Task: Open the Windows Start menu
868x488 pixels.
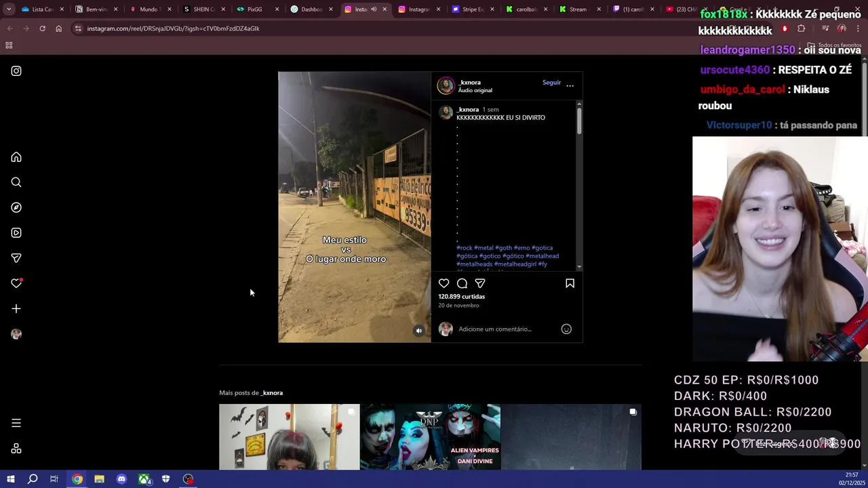Action: pos(10,479)
